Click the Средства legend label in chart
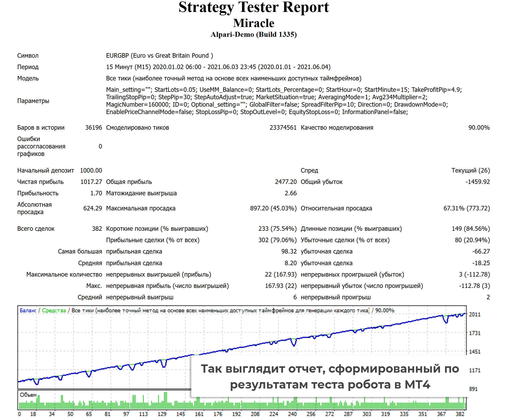 (x=54, y=310)
